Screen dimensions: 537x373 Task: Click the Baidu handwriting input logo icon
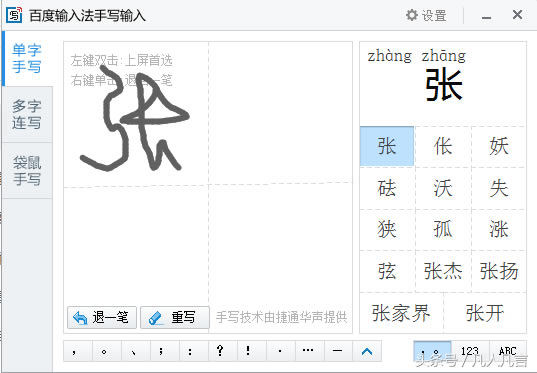coord(14,15)
